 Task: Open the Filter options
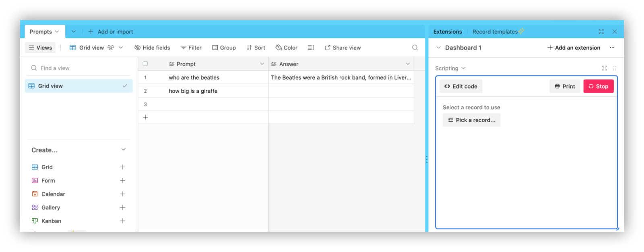tap(191, 48)
